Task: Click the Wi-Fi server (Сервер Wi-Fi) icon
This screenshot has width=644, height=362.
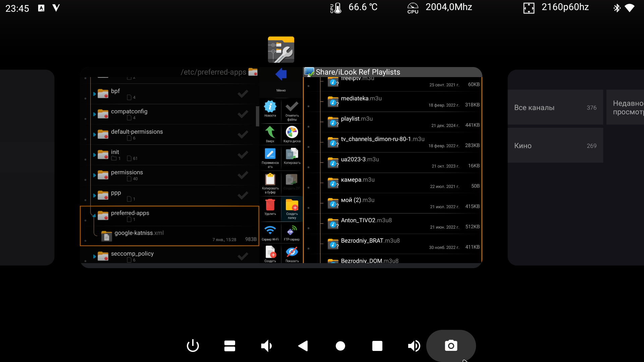Action: (x=270, y=231)
